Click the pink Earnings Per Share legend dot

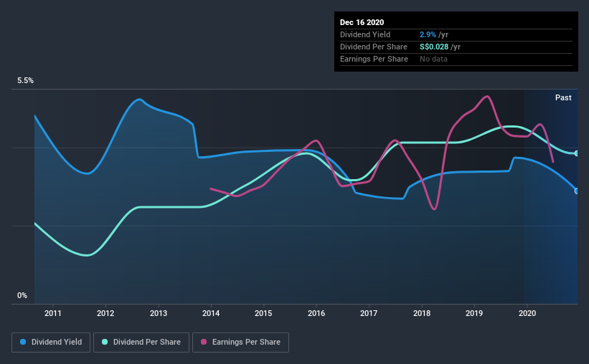pos(204,342)
